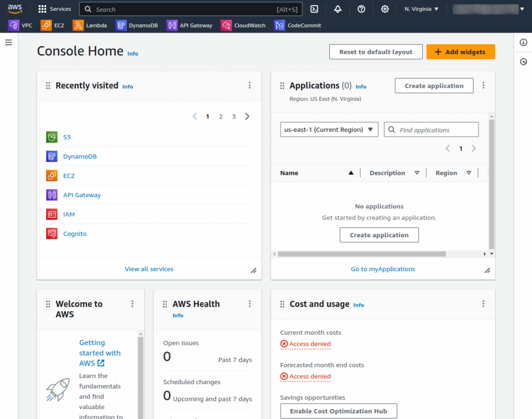Select page 2 of Recently visited
Viewport: 532px width, 419px height.
pos(221,117)
